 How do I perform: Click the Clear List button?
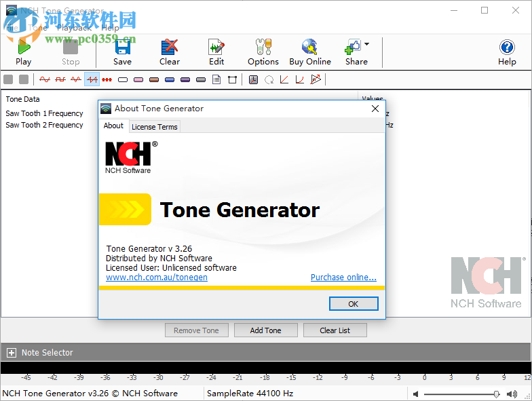click(x=335, y=330)
